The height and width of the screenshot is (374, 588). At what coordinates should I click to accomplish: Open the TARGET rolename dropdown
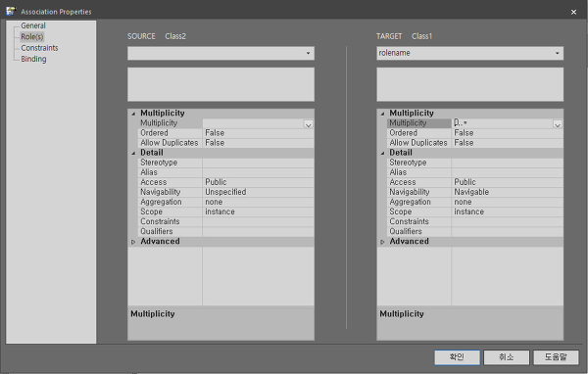557,53
